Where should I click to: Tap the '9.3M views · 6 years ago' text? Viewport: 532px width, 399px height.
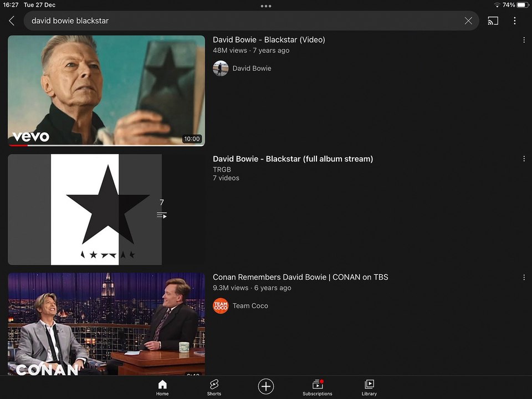(x=252, y=288)
